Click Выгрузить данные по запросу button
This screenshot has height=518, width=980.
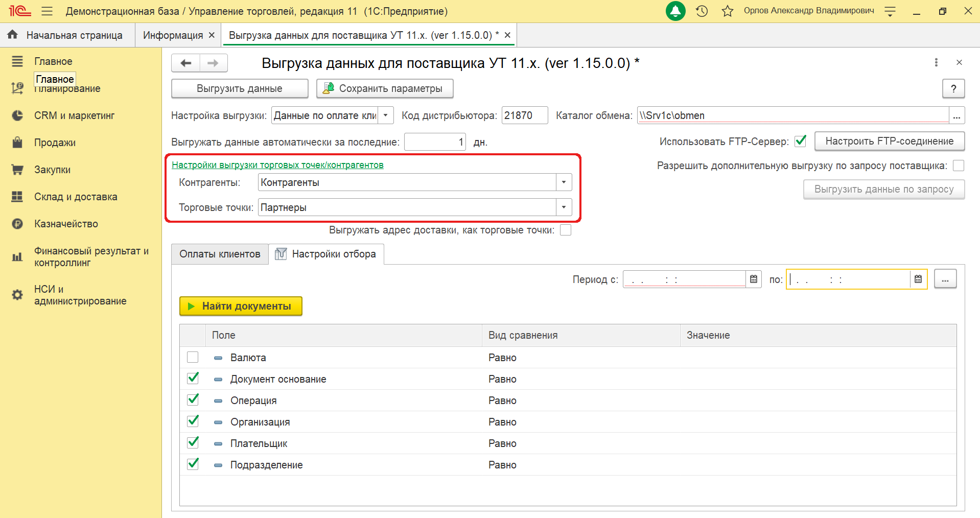click(x=884, y=189)
